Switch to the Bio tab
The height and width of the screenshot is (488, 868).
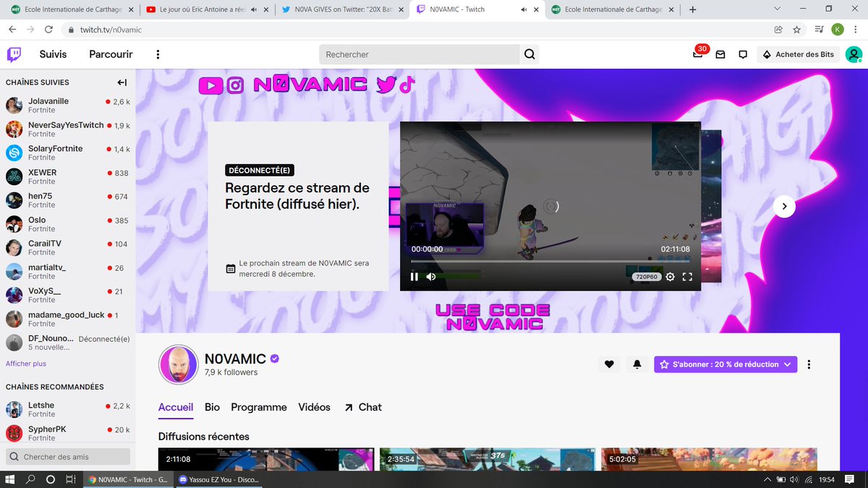coord(212,407)
